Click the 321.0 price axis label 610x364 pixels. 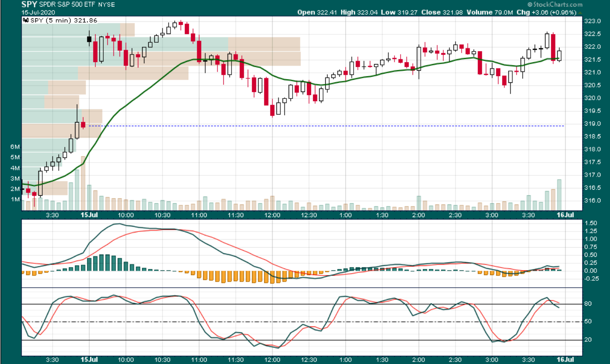(592, 72)
